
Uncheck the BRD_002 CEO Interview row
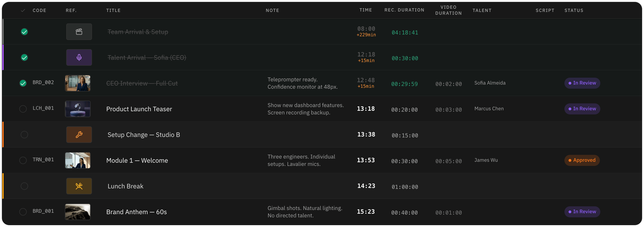click(x=23, y=83)
